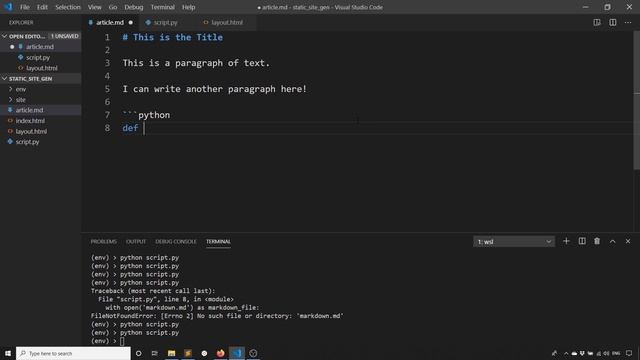Maximize the panel with up chevron

pyautogui.click(x=612, y=241)
